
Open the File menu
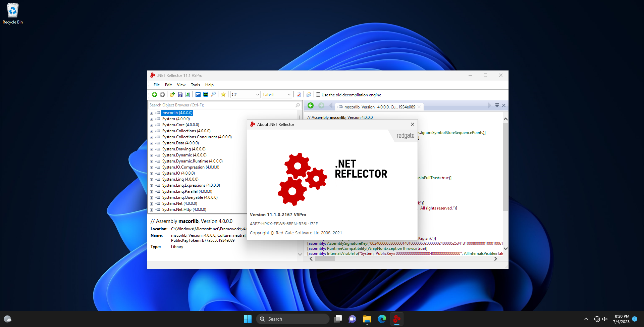pos(157,85)
